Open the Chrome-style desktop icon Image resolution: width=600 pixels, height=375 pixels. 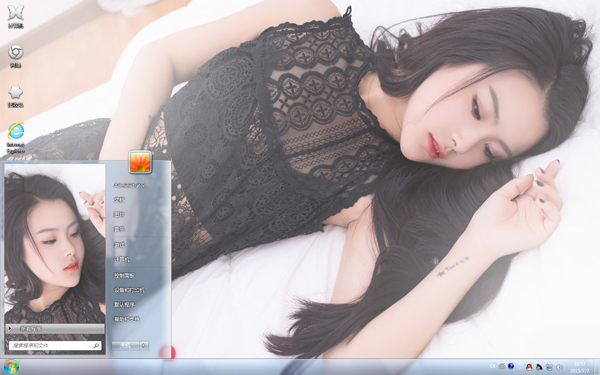pyautogui.click(x=16, y=56)
